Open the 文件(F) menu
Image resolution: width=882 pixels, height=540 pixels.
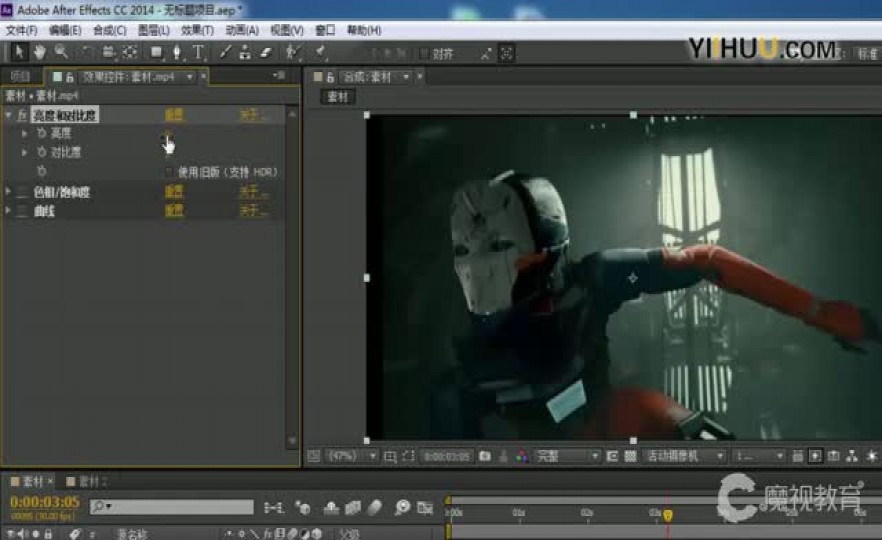coord(21,30)
